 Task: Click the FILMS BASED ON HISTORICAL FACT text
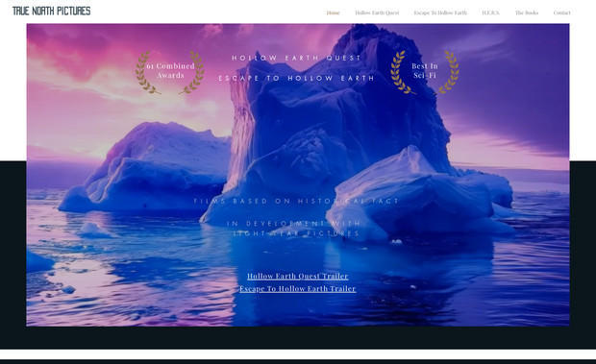point(296,201)
